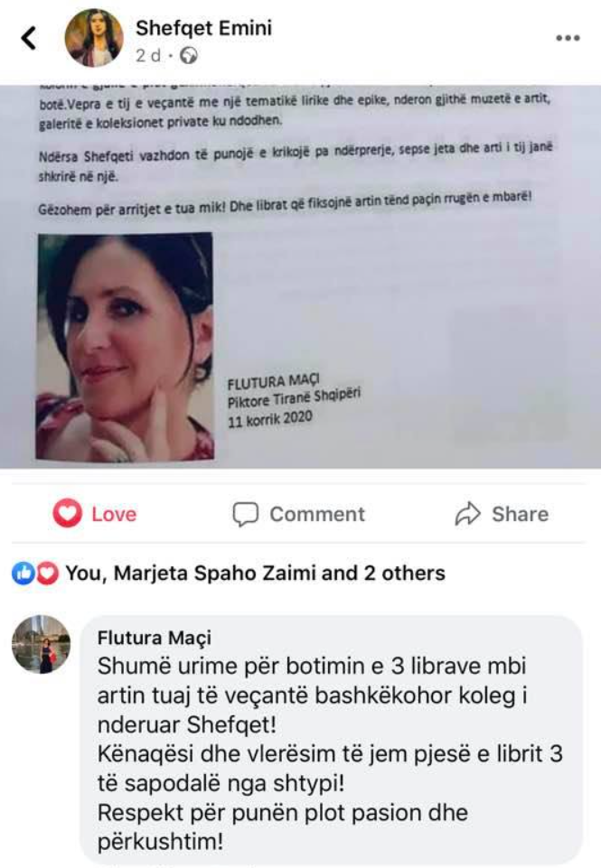Click the 2d post timestamp

click(149, 56)
